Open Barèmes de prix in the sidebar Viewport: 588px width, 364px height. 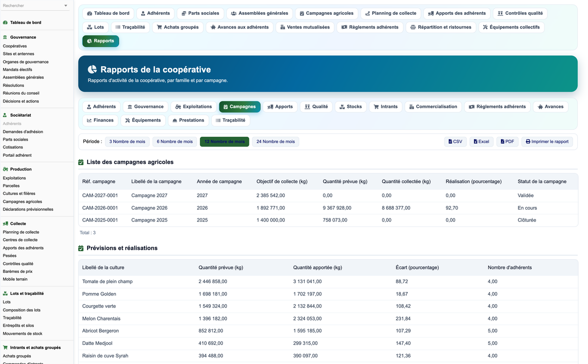(x=18, y=271)
